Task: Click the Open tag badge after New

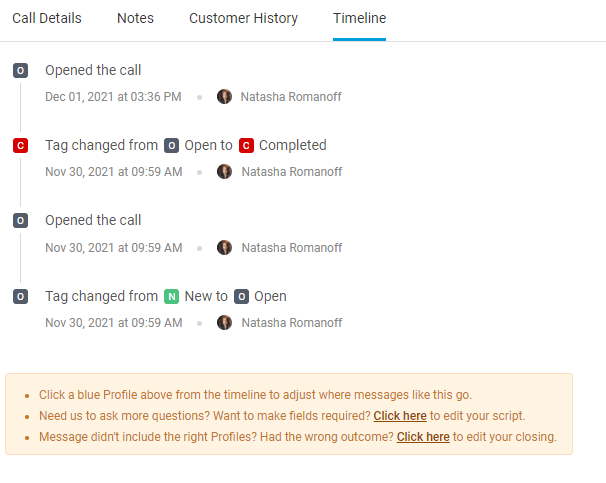Action: 241,296
